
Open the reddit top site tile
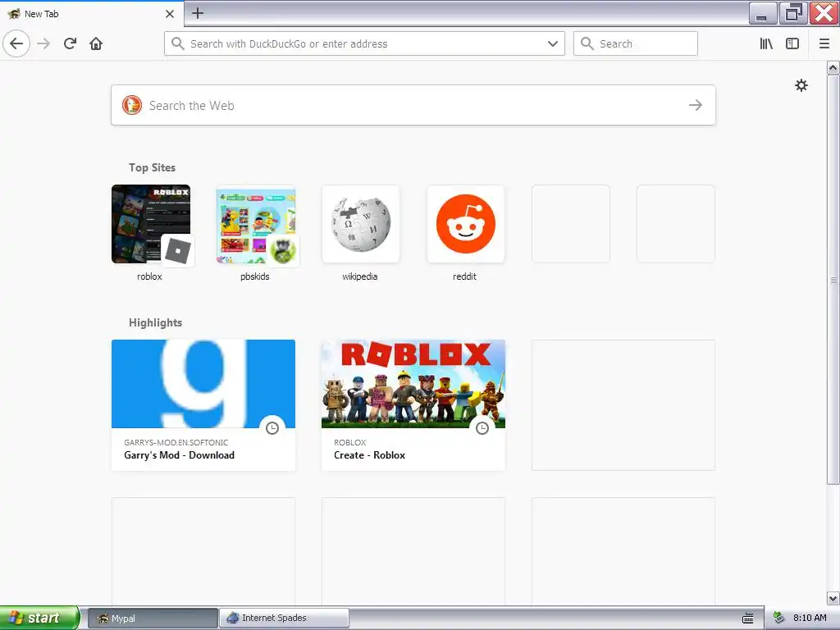466,224
